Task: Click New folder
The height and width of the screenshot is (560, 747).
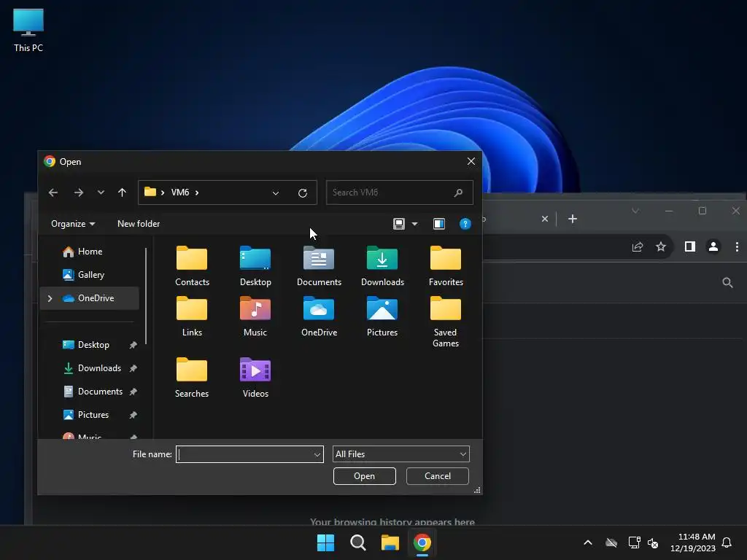Action: coord(139,224)
